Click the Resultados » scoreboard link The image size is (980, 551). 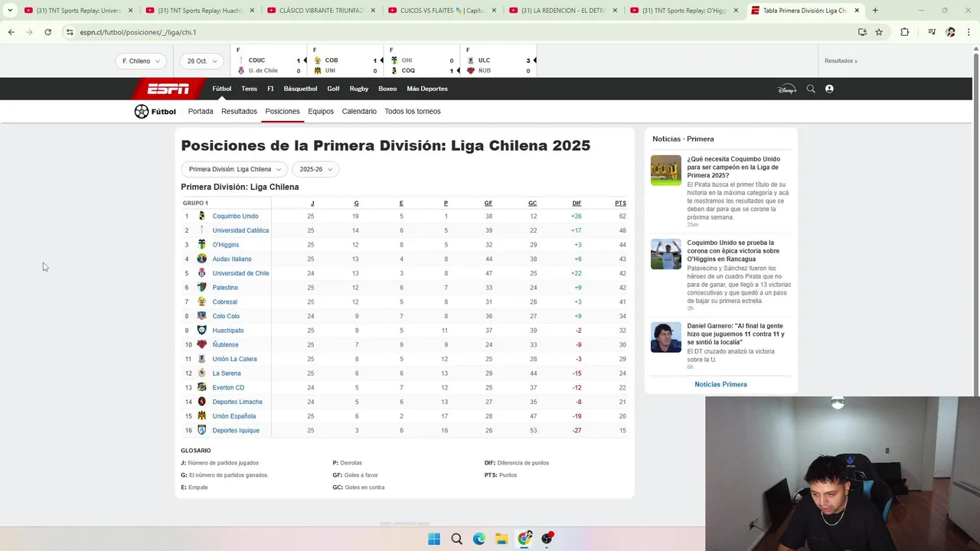tap(841, 61)
